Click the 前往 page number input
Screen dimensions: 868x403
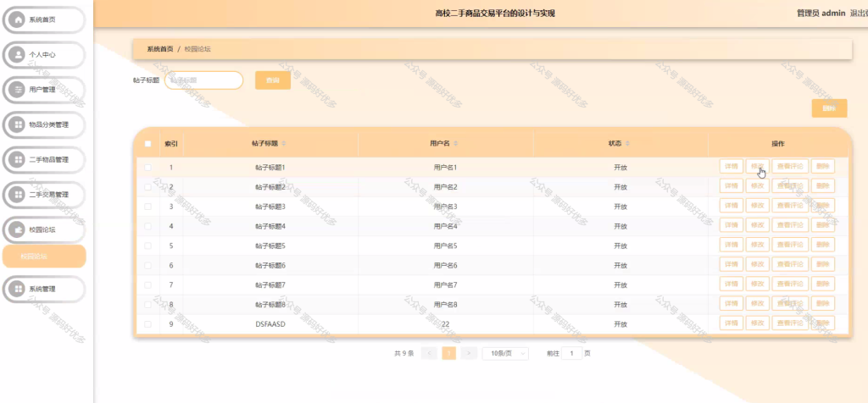click(x=572, y=353)
